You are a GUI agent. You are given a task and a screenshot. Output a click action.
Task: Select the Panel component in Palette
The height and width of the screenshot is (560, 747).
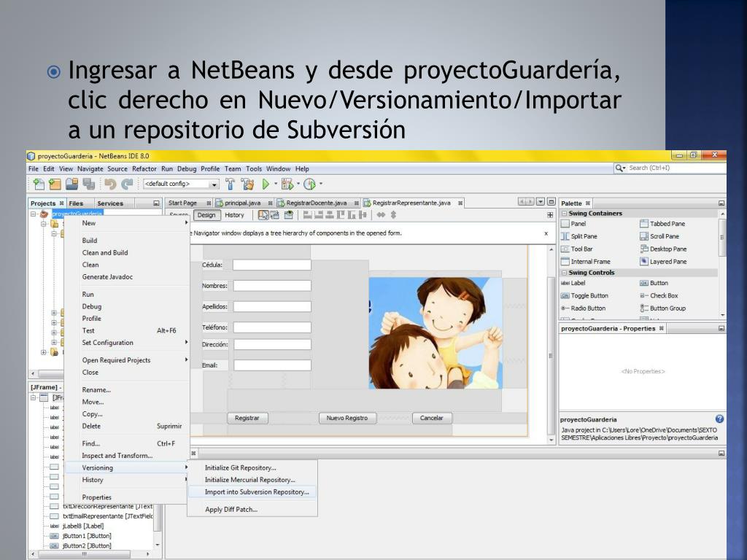tap(574, 224)
